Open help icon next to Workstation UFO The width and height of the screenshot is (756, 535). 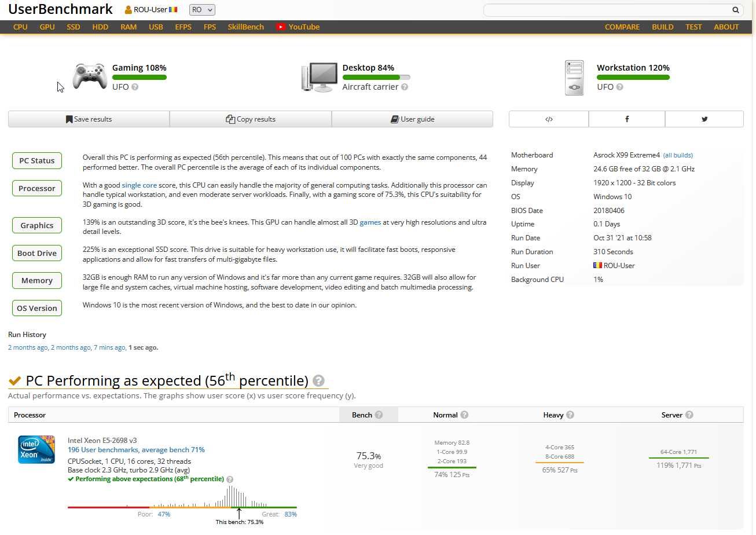click(x=620, y=87)
